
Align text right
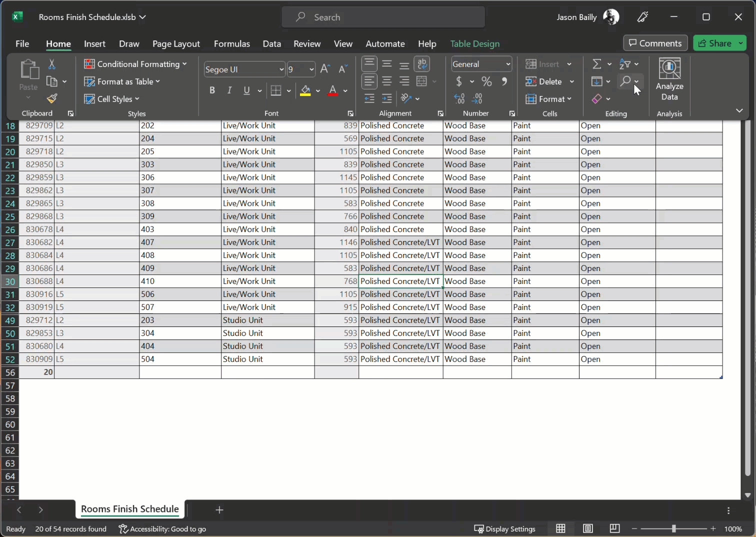(x=404, y=81)
